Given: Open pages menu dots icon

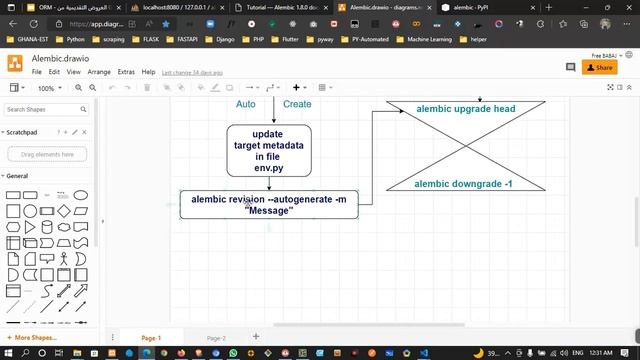Looking at the screenshot, I should click(113, 337).
